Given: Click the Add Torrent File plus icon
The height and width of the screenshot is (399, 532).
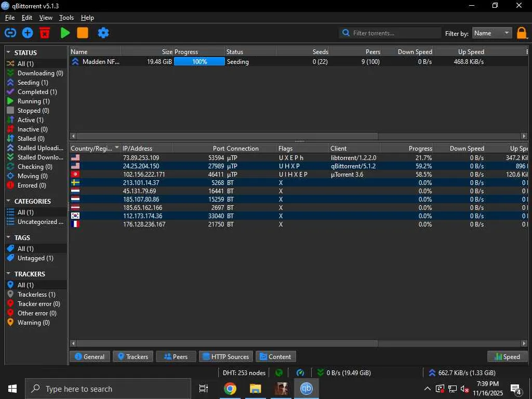Looking at the screenshot, I should click(28, 33).
